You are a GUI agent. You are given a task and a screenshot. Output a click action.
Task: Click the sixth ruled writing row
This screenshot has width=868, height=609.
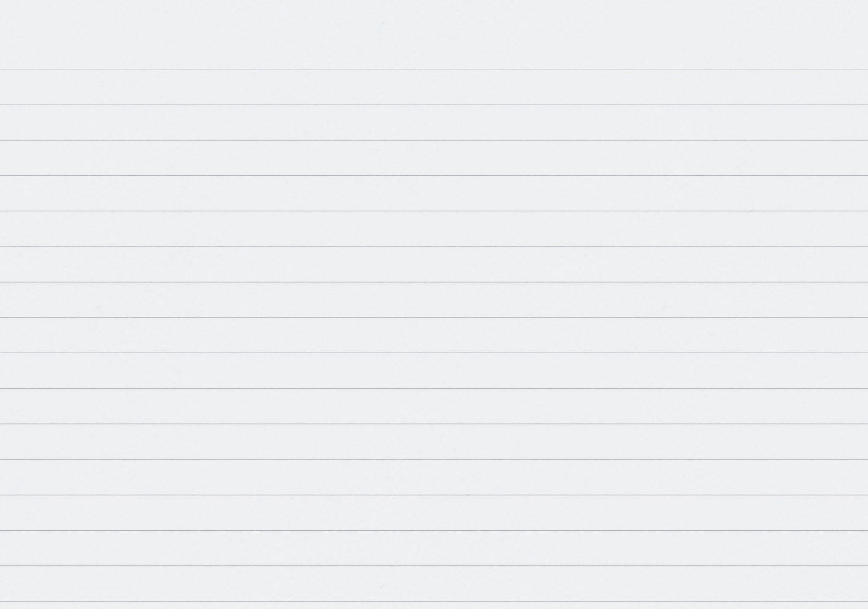tap(434, 264)
